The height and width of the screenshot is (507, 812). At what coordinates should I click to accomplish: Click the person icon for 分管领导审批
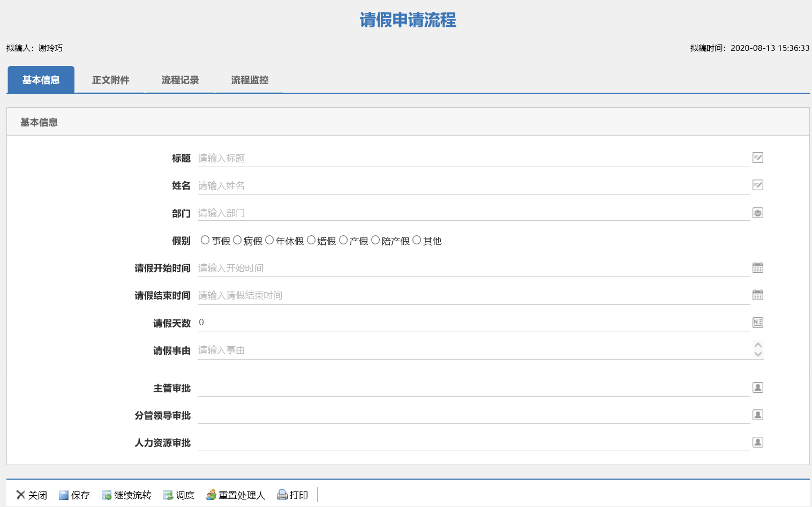[x=757, y=415]
